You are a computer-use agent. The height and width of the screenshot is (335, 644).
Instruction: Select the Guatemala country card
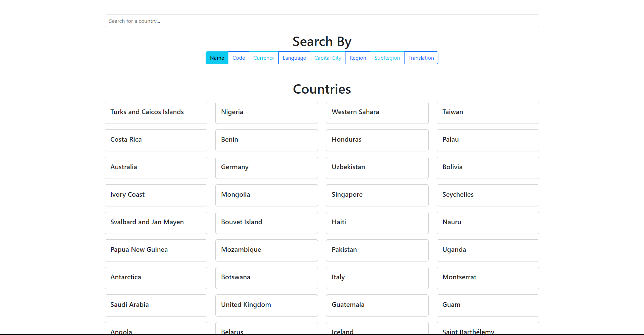[x=377, y=305]
